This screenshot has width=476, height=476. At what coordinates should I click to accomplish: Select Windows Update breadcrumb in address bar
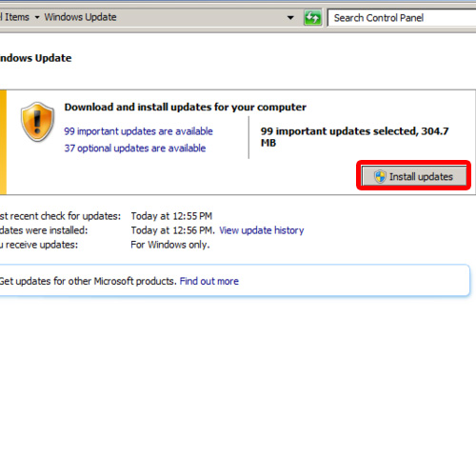80,17
